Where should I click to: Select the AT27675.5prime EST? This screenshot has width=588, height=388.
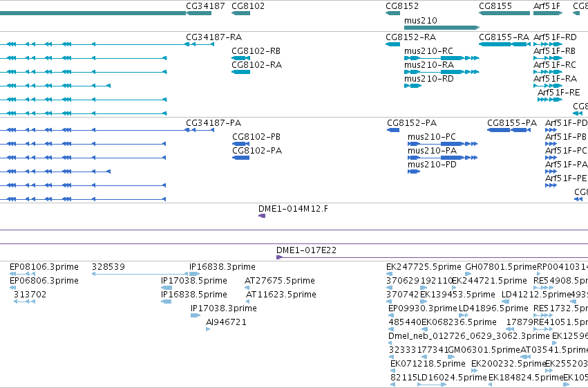[247, 288]
